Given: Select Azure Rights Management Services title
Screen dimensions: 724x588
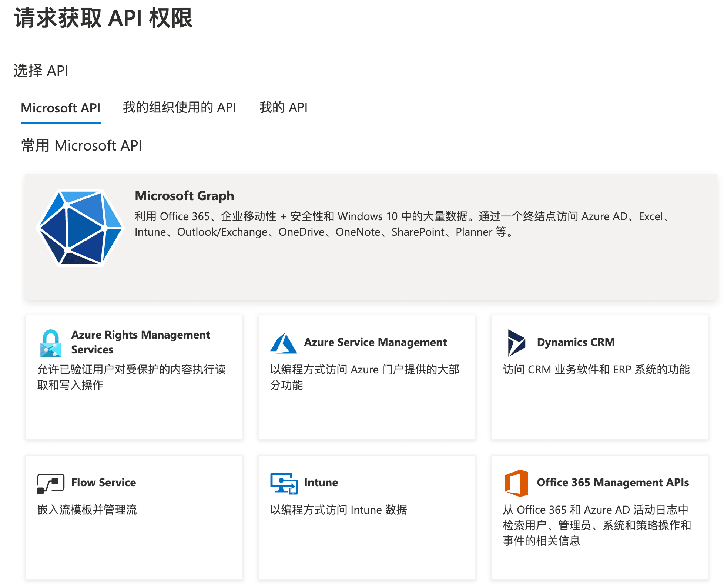Looking at the screenshot, I should [141, 342].
